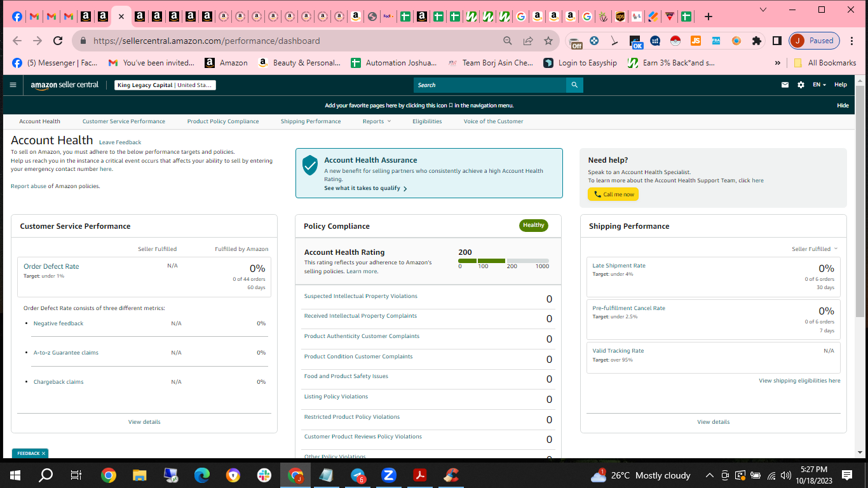The height and width of the screenshot is (488, 868).
Task: Click the Amazon Seller Central logo
Action: pyautogui.click(x=65, y=85)
